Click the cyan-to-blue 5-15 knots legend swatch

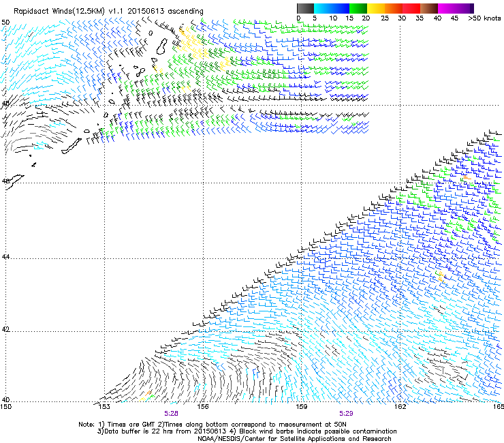(x=332, y=8)
